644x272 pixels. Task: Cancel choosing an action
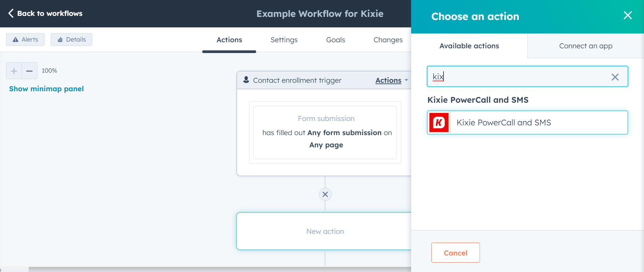455,253
